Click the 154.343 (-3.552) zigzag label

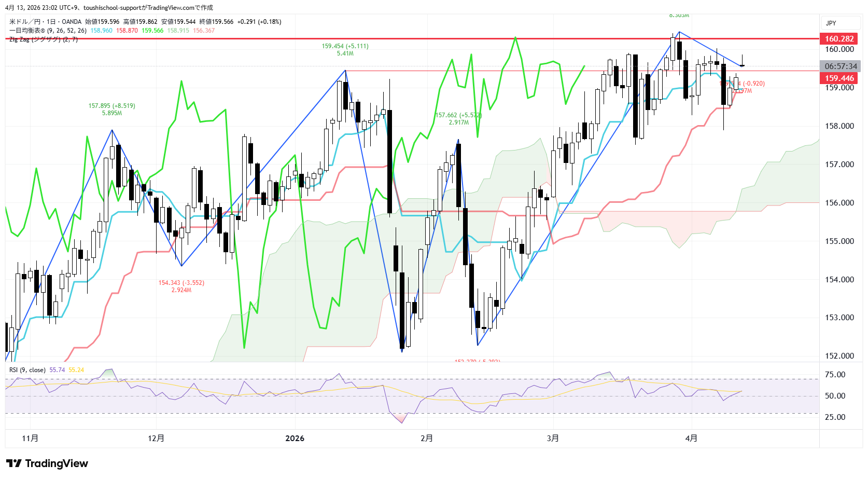tap(181, 283)
